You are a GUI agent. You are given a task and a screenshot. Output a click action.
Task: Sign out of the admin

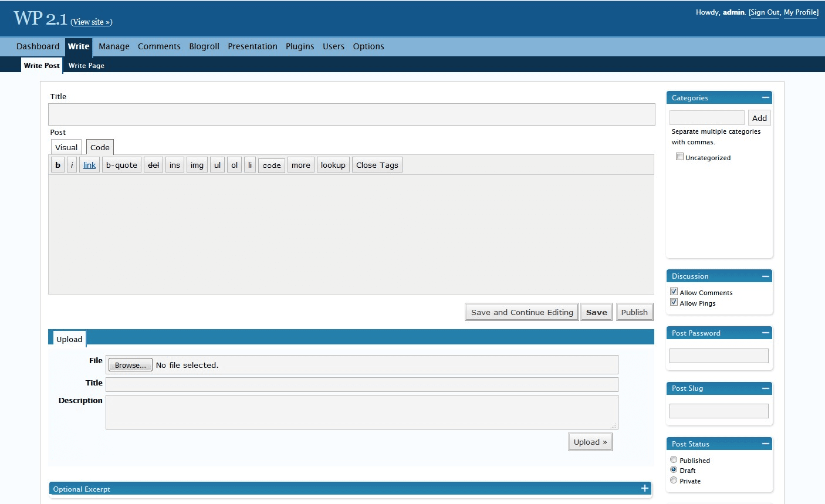pos(765,12)
